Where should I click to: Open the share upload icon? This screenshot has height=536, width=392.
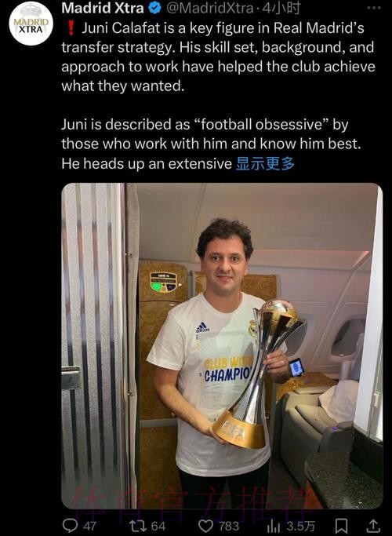(x=373, y=526)
